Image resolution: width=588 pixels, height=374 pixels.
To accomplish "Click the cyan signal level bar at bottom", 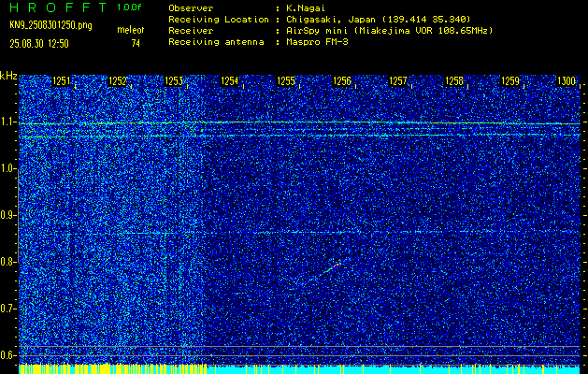I will pos(394,369).
